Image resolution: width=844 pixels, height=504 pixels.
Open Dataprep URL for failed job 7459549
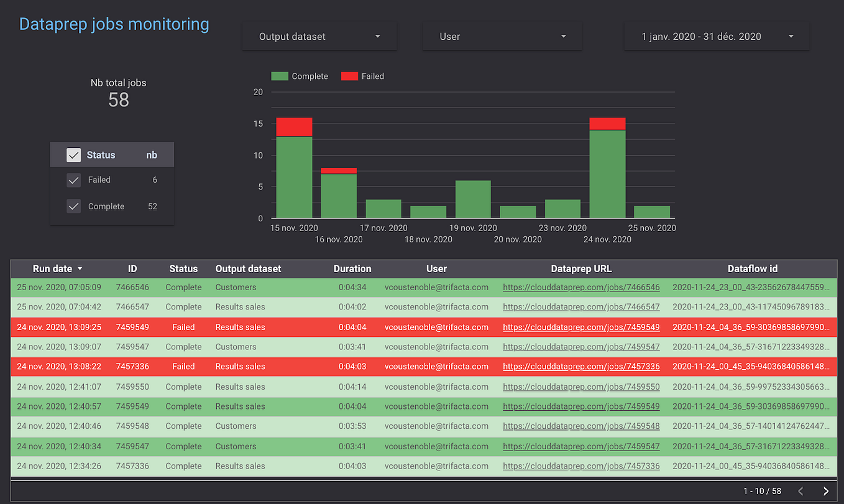coord(581,326)
